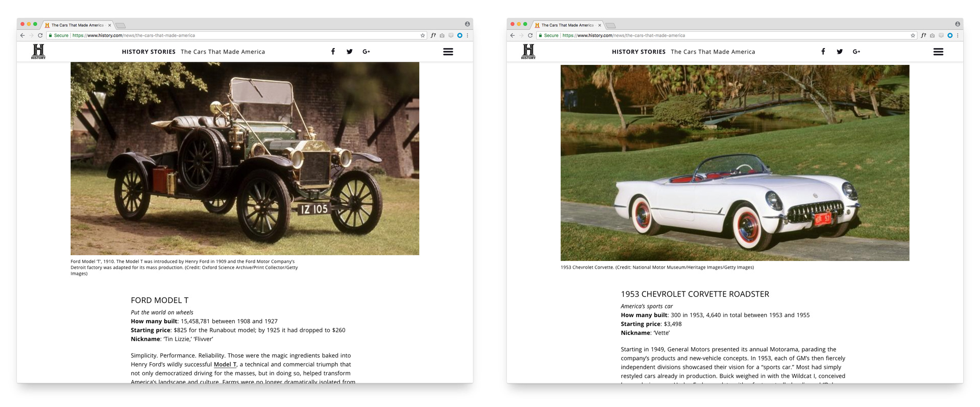This screenshot has width=980, height=407.
Task: Reload page in right browser window
Action: 530,35
